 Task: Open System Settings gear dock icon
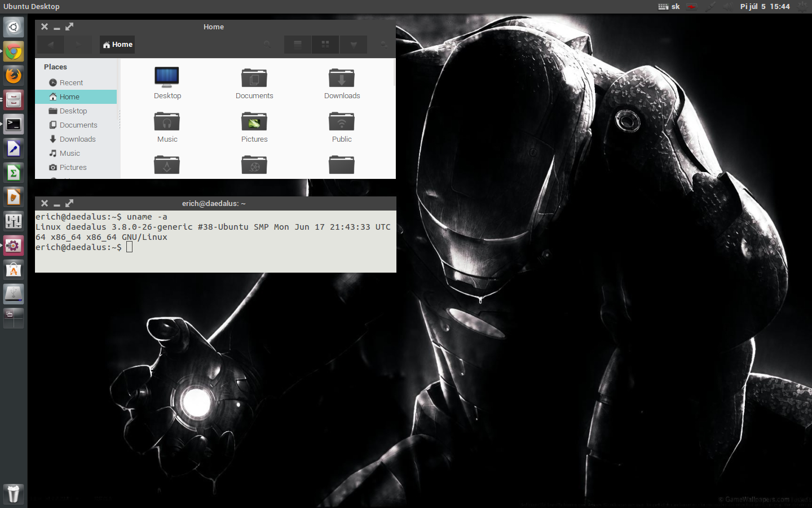click(14, 246)
